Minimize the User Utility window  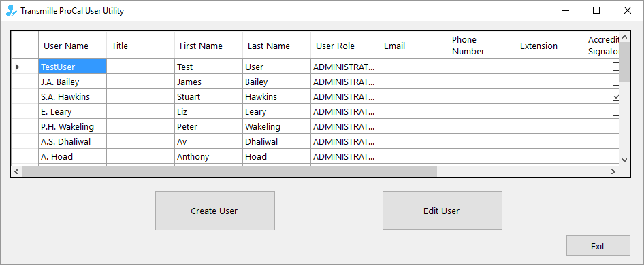pyautogui.click(x=565, y=11)
